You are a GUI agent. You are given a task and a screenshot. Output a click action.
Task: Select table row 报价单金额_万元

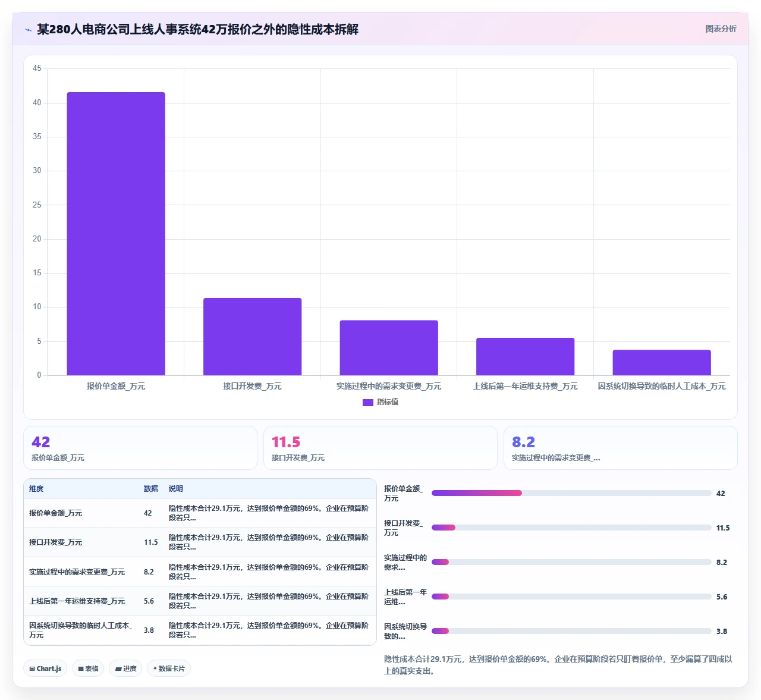(x=200, y=513)
